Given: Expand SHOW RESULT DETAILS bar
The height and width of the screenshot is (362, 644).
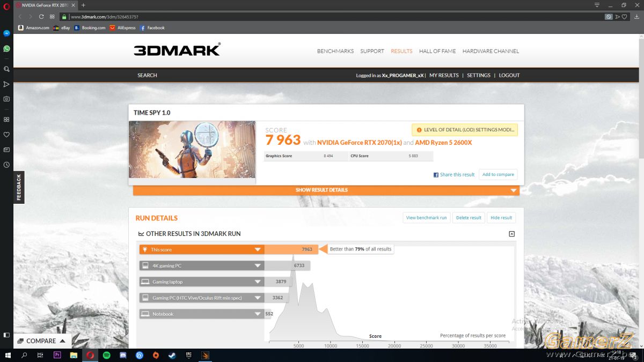Looking at the screenshot, I should click(x=326, y=190).
